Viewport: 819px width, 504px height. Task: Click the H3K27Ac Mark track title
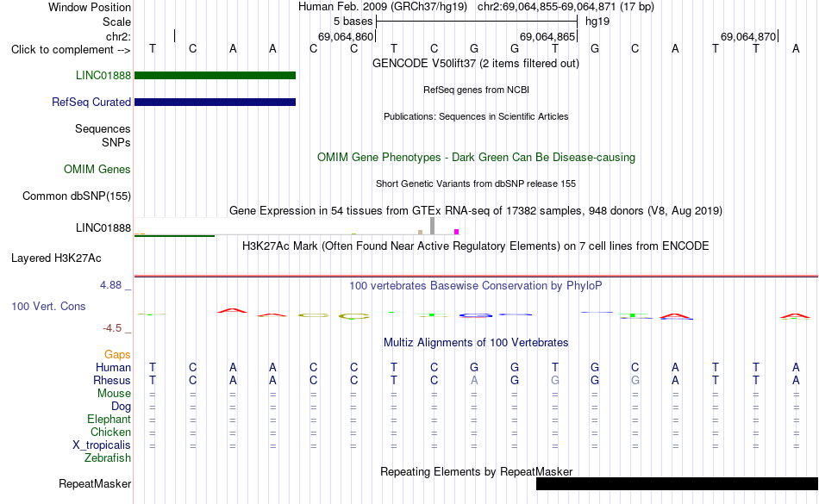coord(475,246)
